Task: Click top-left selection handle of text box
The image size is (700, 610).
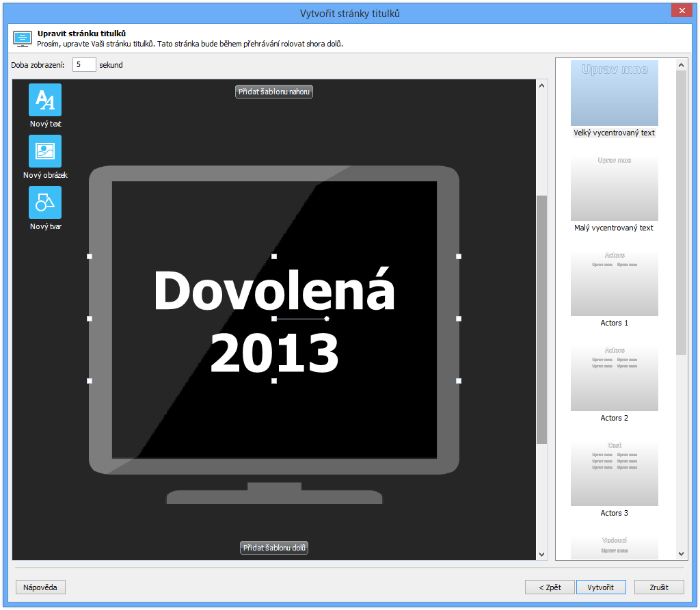Action: tap(90, 256)
